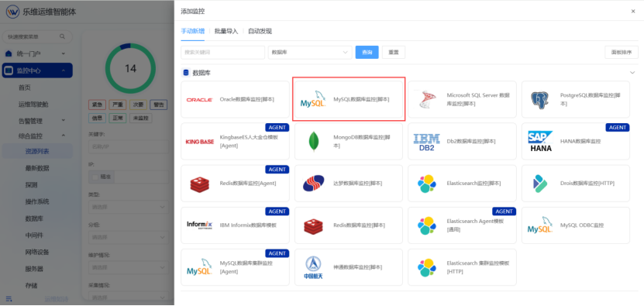Viewport: 644px width, 306px height.
Task: Open 首页 in the sidebar
Action: [x=25, y=88]
